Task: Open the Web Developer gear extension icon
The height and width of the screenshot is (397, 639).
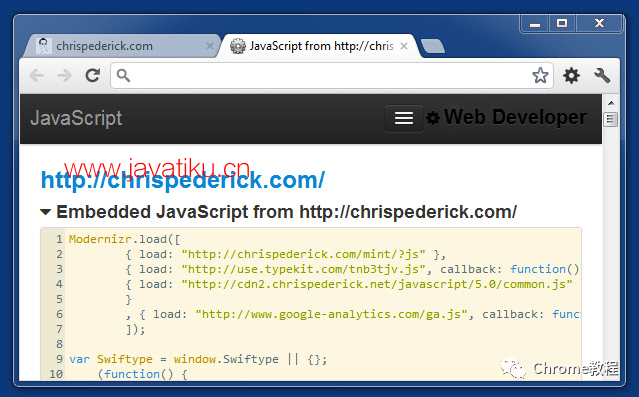Action: coord(571,75)
